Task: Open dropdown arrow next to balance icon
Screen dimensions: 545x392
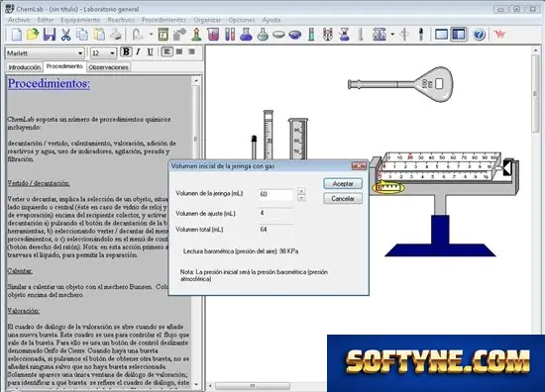Action: point(392,35)
